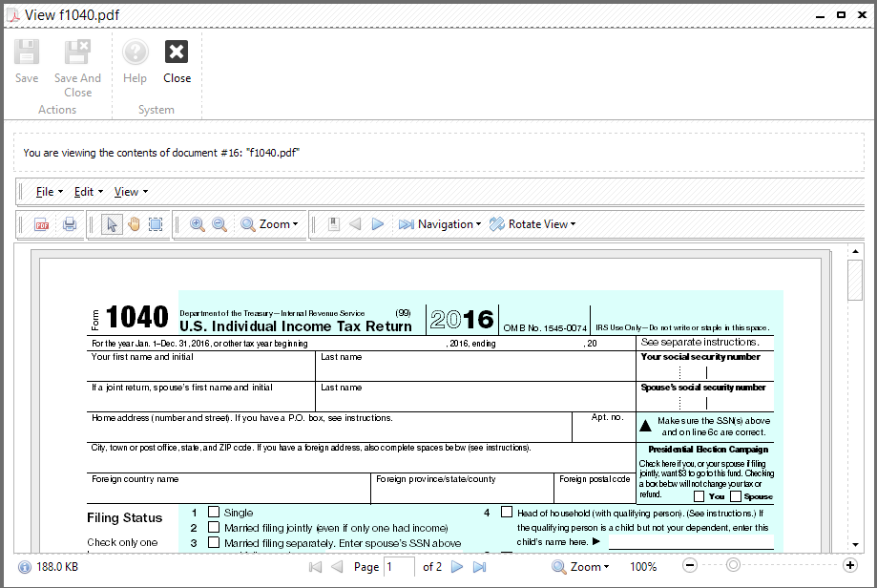Increase zoom with the status bar plus button
This screenshot has height=588, width=877.
coord(850,566)
